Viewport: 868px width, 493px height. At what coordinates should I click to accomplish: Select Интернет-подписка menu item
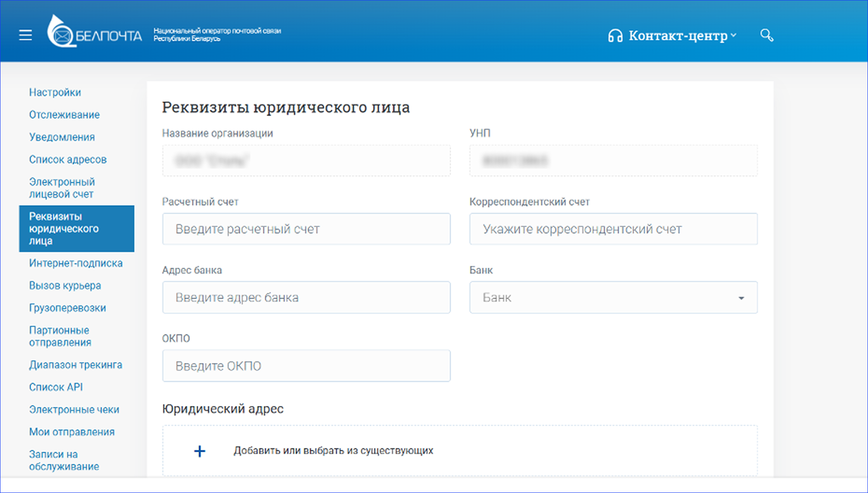point(76,263)
